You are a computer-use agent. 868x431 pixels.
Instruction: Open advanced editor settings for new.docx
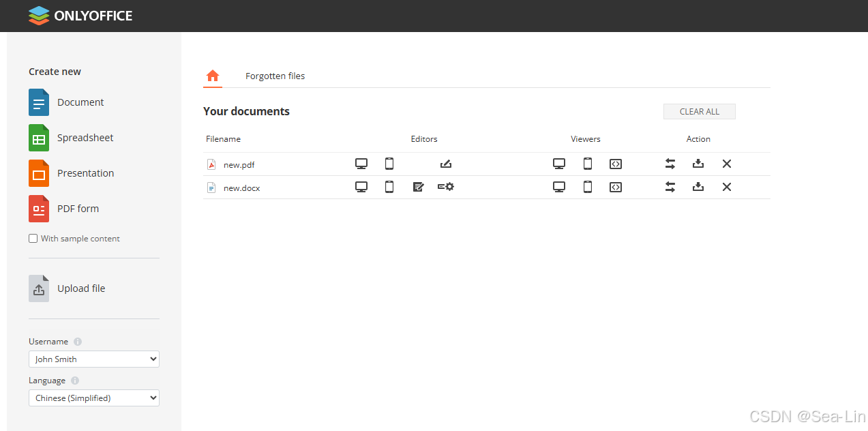click(x=445, y=187)
